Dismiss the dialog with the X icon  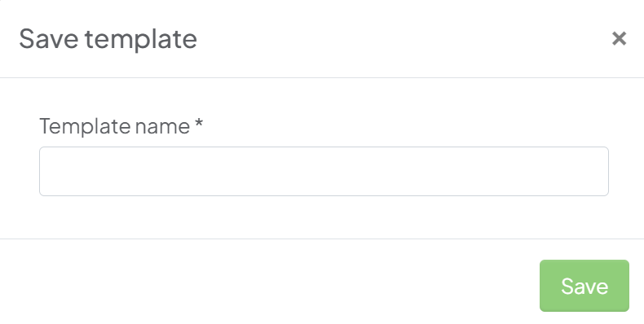619,38
